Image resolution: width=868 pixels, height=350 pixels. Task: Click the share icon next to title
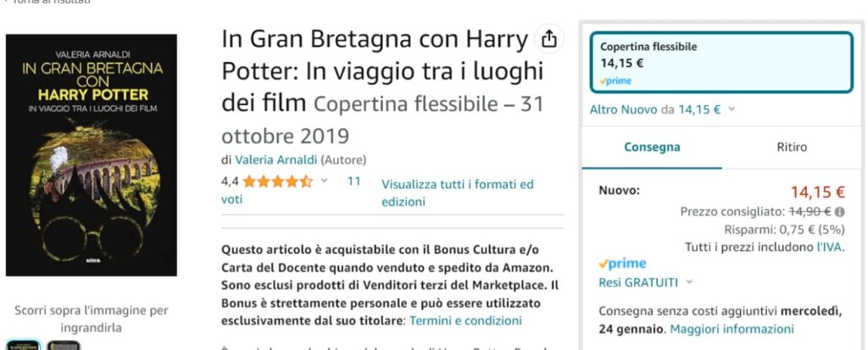click(x=548, y=39)
